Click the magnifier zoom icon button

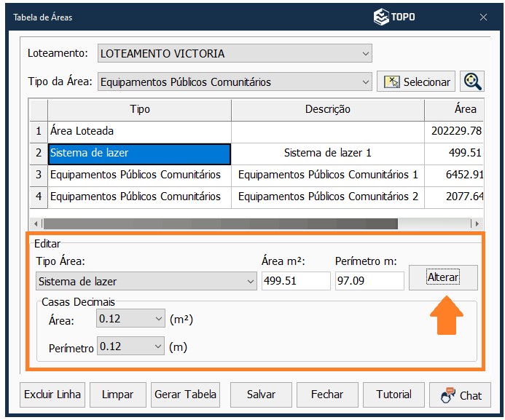[473, 82]
